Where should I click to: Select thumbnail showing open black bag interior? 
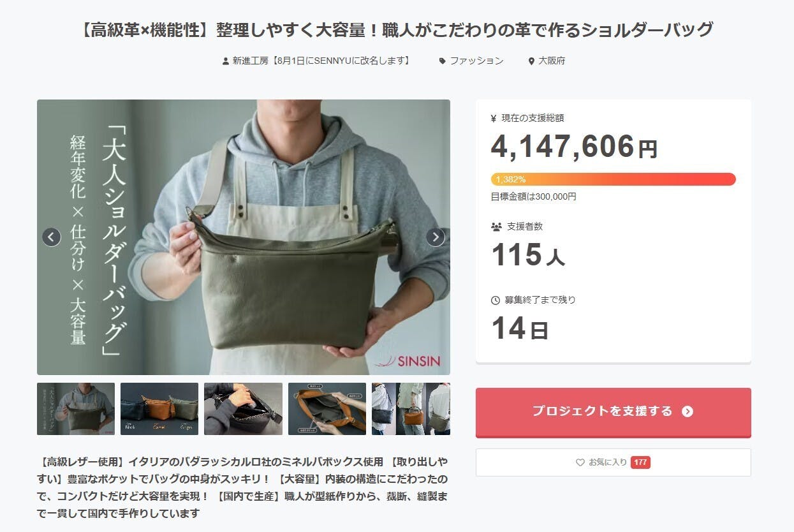coord(243,409)
